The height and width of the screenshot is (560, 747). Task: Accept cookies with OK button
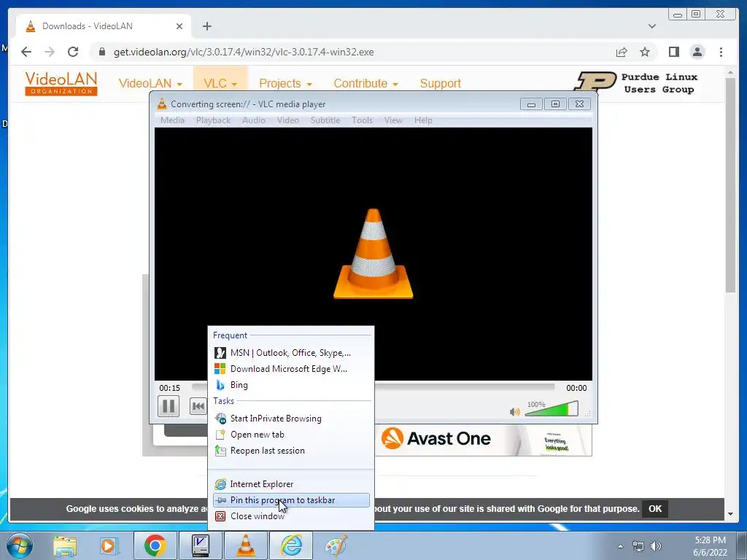655,508
